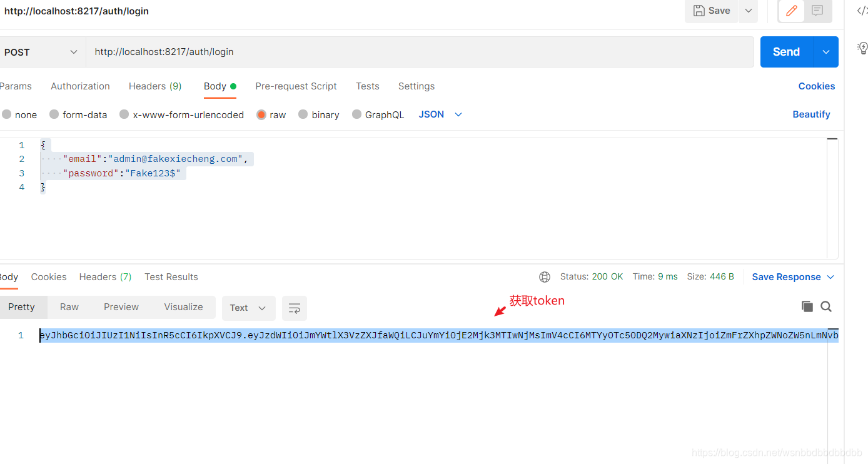Screen dimensions: 868x464
Task: Switch to edit mode pencil icon
Action: (x=791, y=11)
